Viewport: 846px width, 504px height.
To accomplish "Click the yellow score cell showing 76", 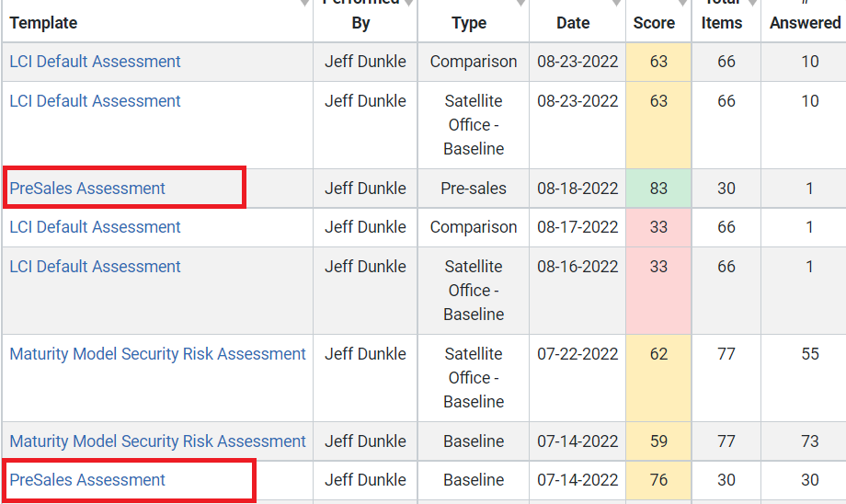I will (x=658, y=480).
